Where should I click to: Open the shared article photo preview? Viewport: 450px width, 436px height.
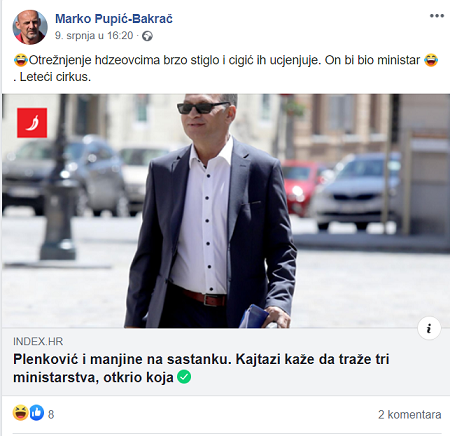pos(226,211)
